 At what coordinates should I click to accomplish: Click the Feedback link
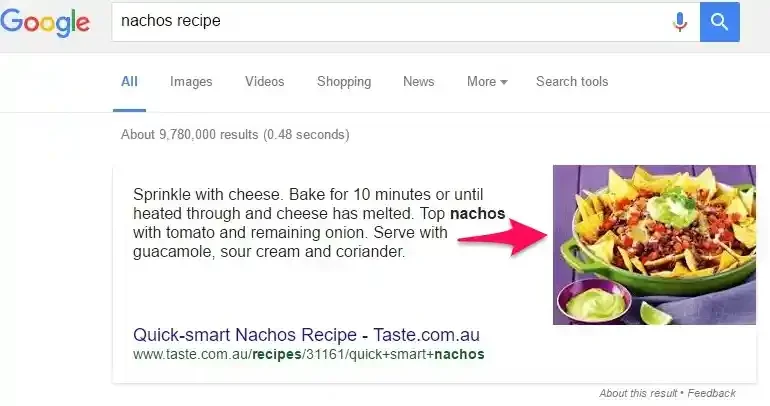pyautogui.click(x=712, y=393)
